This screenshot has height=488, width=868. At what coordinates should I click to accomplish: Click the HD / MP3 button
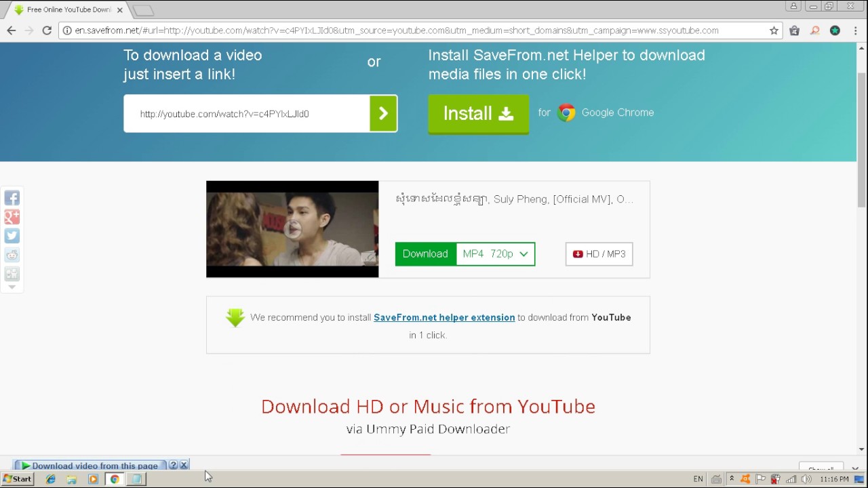(599, 254)
